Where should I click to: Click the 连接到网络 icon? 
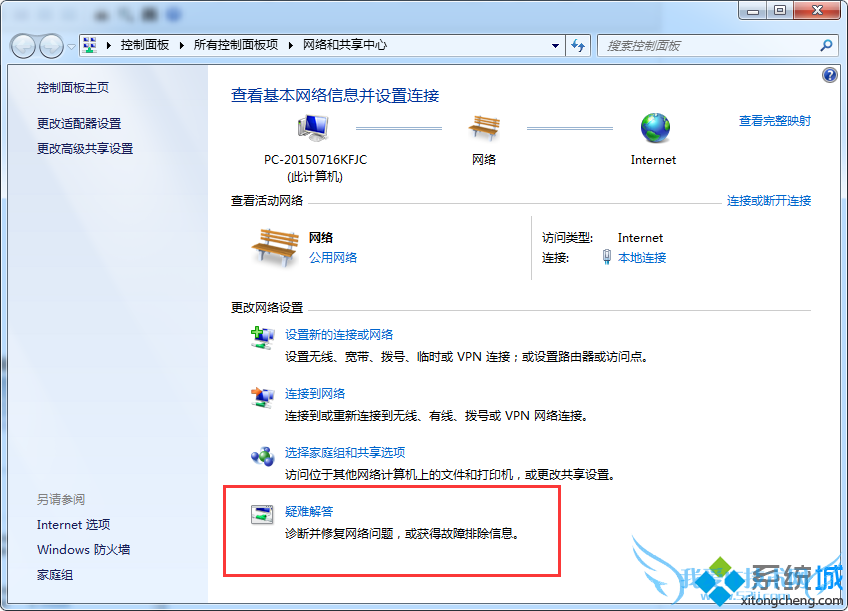[x=262, y=397]
